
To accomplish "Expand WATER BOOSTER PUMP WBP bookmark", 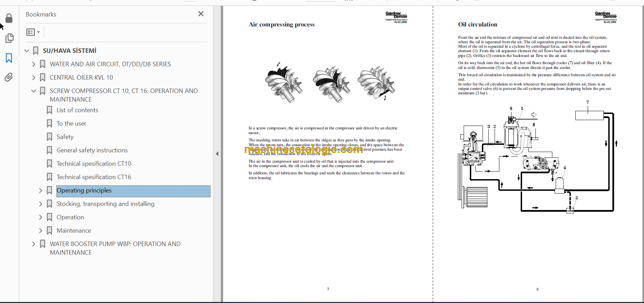I will point(34,244).
